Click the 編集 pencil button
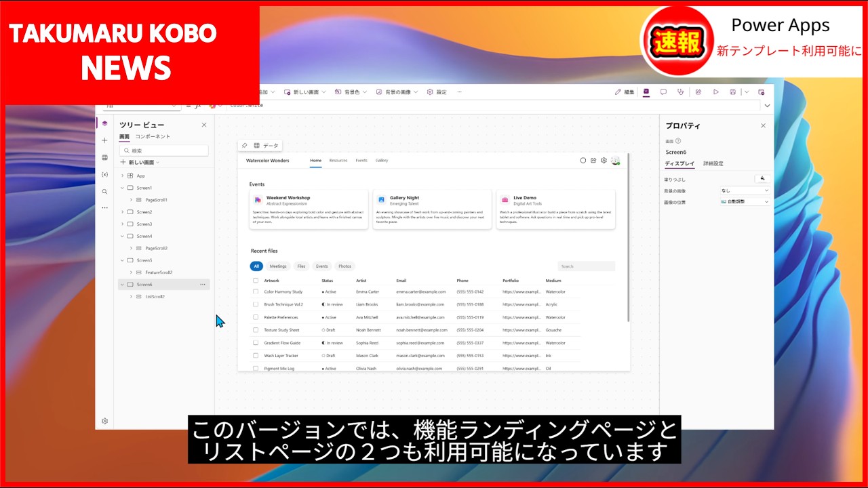Screen dimensions: 868x488 (625, 92)
